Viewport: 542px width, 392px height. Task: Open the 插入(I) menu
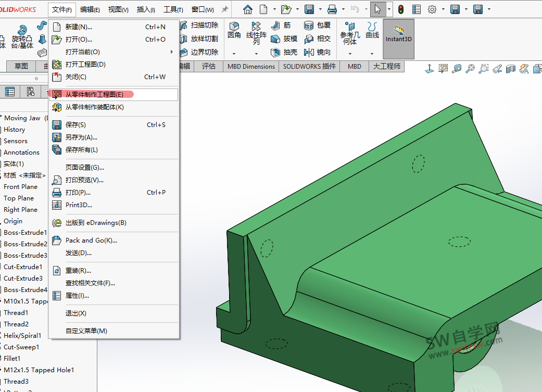146,10
